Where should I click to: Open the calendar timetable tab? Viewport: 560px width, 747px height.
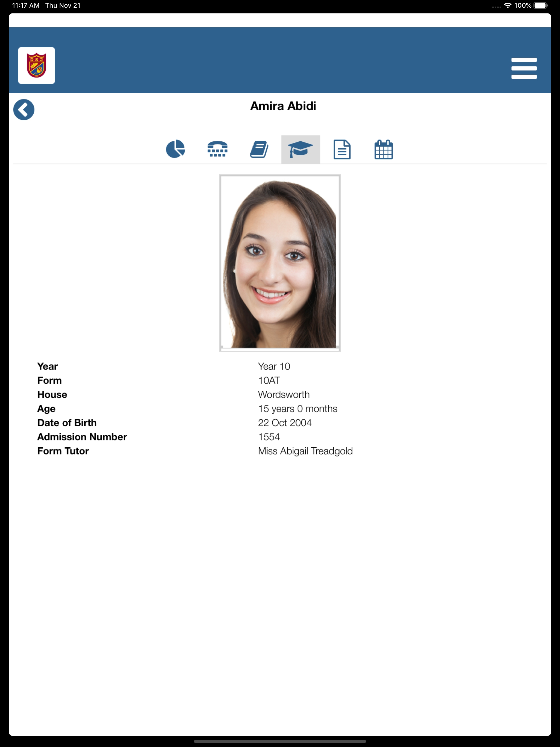(384, 149)
